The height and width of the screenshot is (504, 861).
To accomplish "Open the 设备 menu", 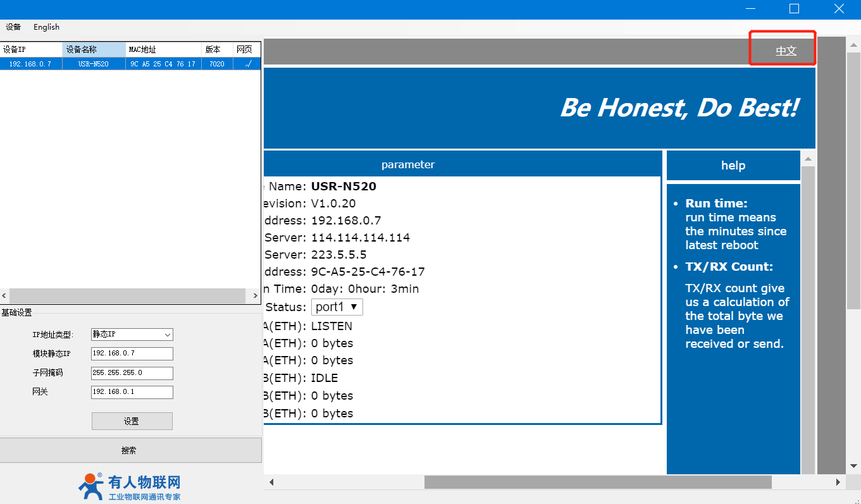I will pyautogui.click(x=13, y=27).
